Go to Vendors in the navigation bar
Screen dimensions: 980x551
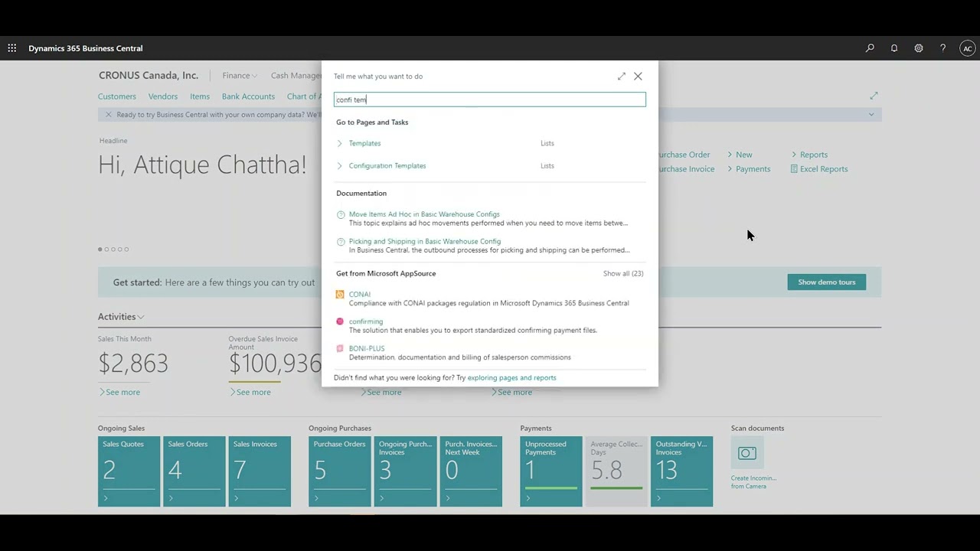click(x=163, y=96)
